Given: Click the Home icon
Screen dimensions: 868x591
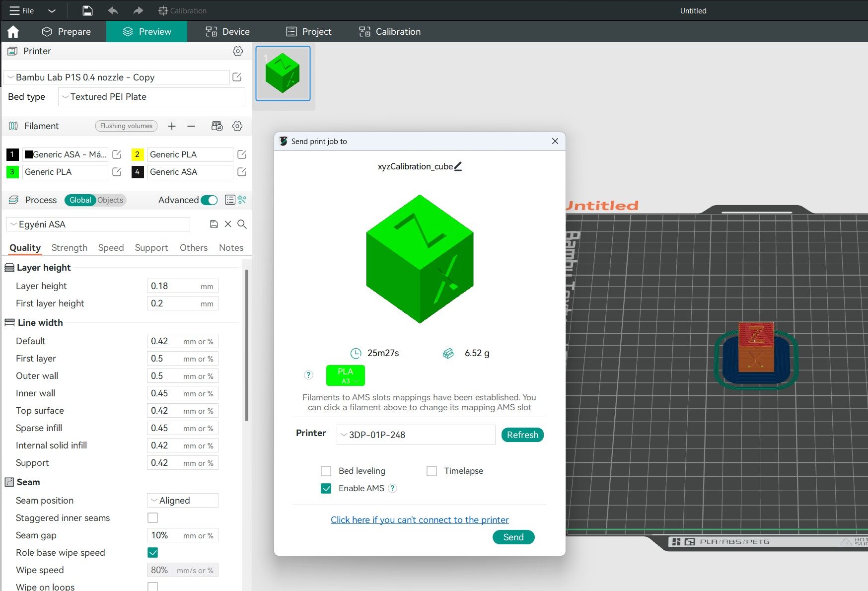Looking at the screenshot, I should pyautogui.click(x=13, y=32).
